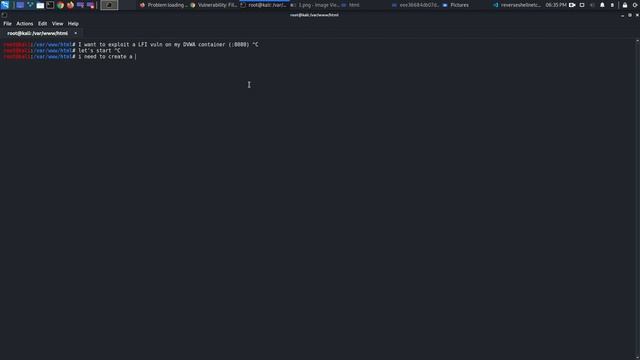640x360 pixels.
Task: Open the Edit menu
Action: coord(42,24)
